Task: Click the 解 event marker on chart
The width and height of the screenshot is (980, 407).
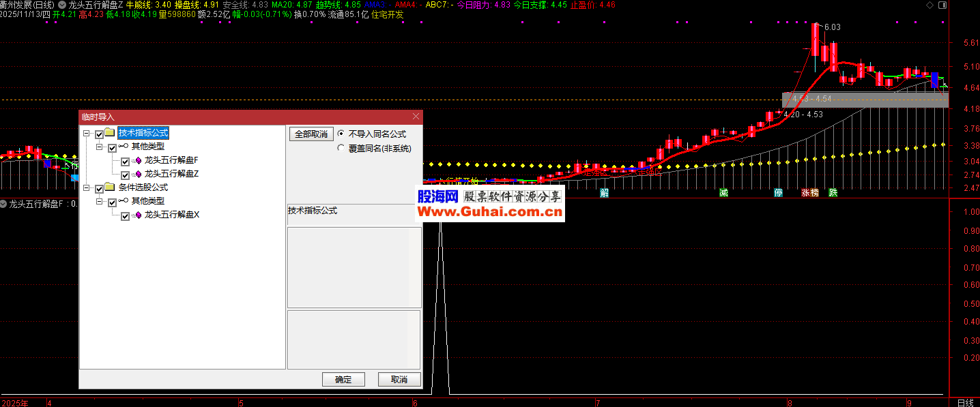Action: [604, 193]
